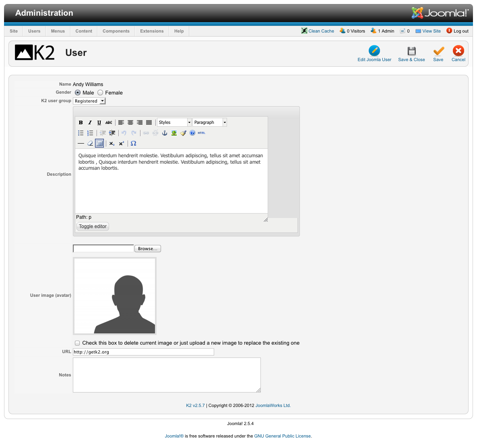Open the HTML source editor
Image resolution: width=477 pixels, height=448 pixels.
coord(202,133)
